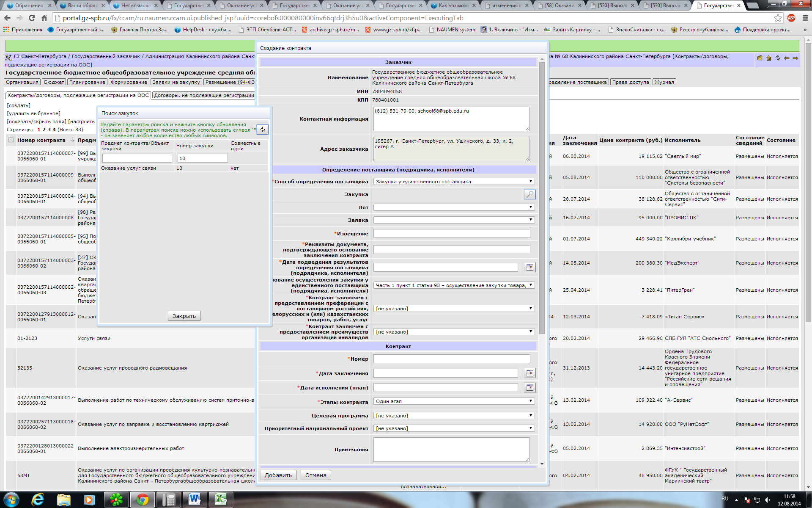812x508 pixels.
Task: Open HelpDesk bookmark in bookmarks bar
Action: pos(203,30)
